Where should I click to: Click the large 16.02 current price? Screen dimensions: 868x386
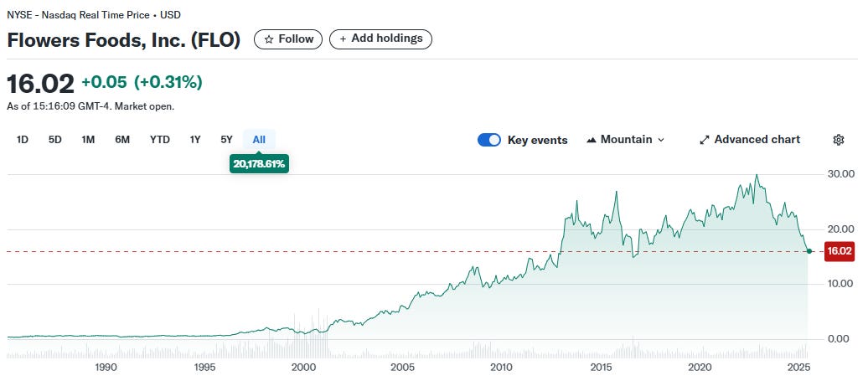(40, 84)
